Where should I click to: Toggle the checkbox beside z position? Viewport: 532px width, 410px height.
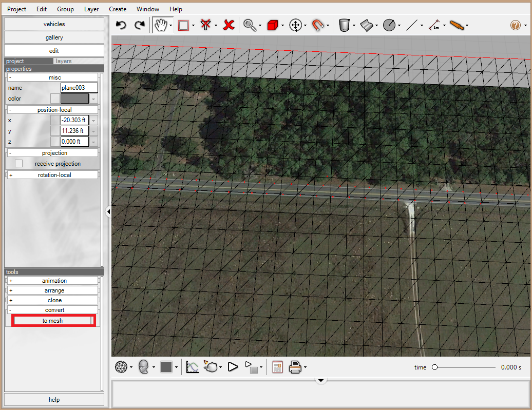click(x=55, y=142)
